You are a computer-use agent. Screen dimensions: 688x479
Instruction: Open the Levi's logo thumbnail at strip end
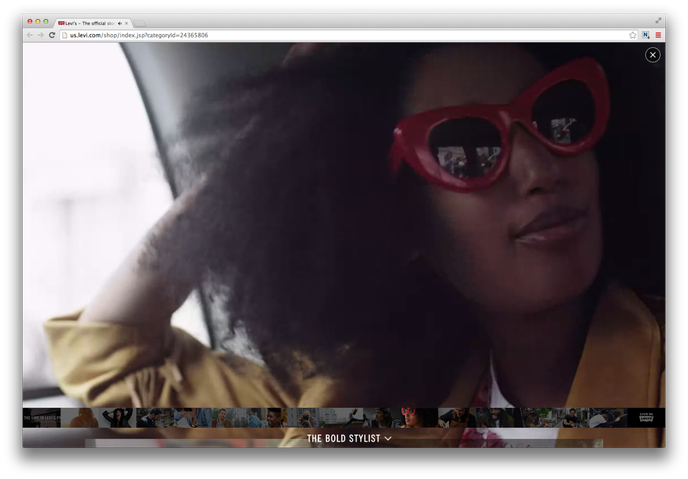click(646, 417)
